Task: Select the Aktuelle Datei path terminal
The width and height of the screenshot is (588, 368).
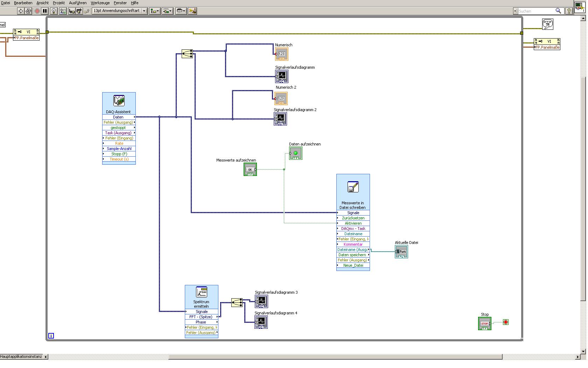Action: tap(401, 252)
